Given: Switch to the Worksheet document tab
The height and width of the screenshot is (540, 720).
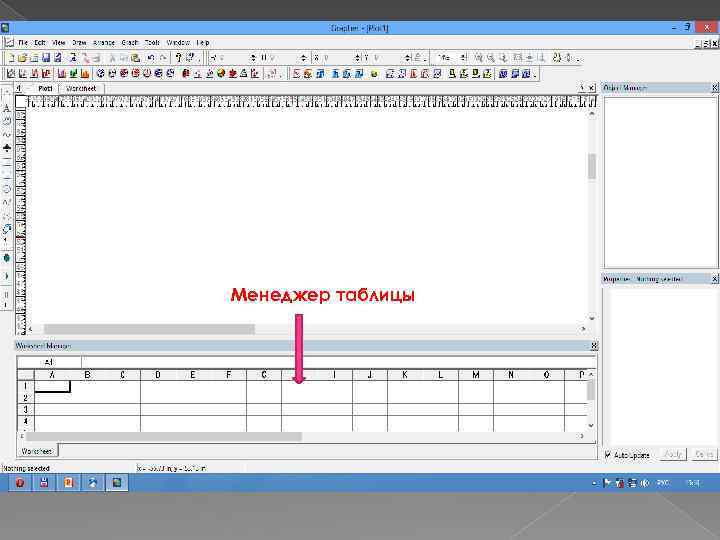Looking at the screenshot, I should pos(81,88).
